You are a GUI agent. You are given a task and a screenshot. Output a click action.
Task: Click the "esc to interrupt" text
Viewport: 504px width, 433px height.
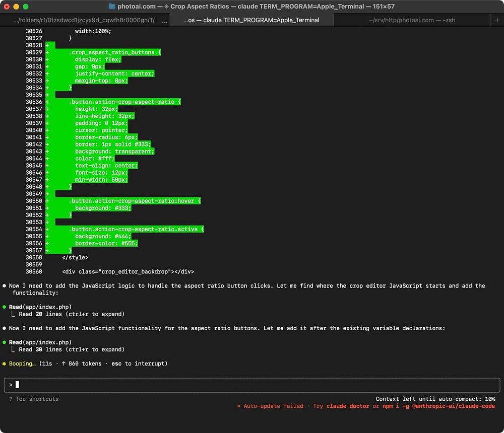click(x=139, y=364)
